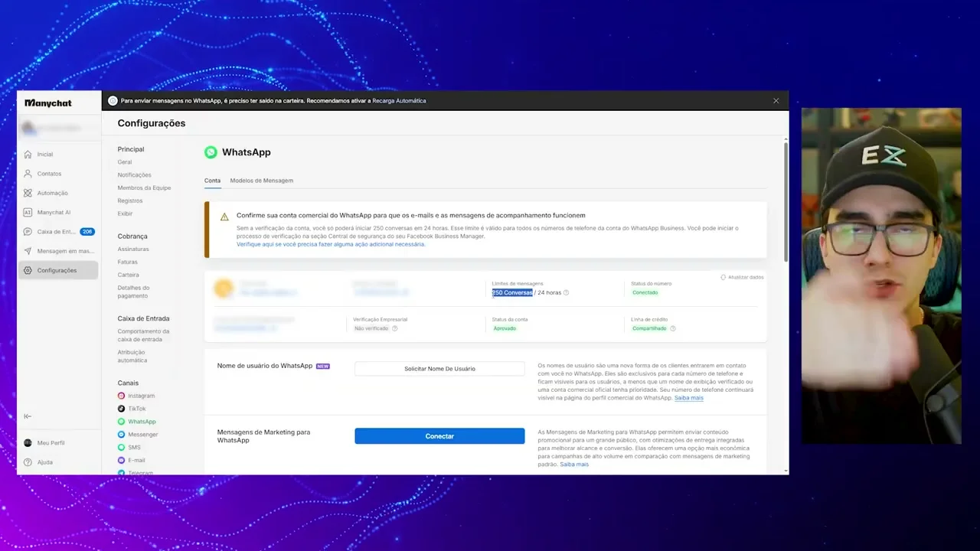Click the Configurações page heading
Viewport: 980px width, 551px height.
[152, 123]
